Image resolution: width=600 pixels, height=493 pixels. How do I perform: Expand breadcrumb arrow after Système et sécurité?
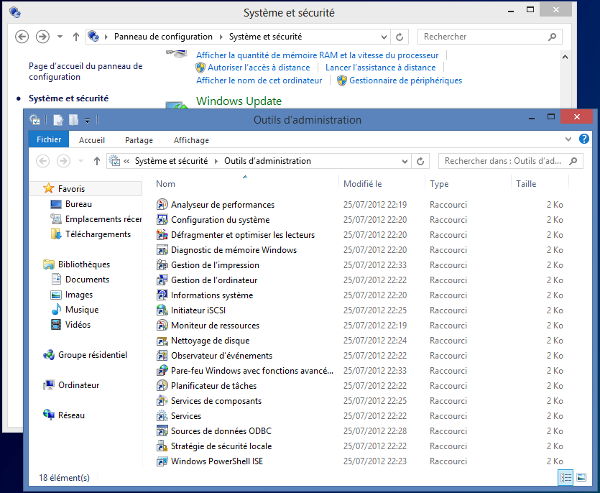click(x=216, y=161)
